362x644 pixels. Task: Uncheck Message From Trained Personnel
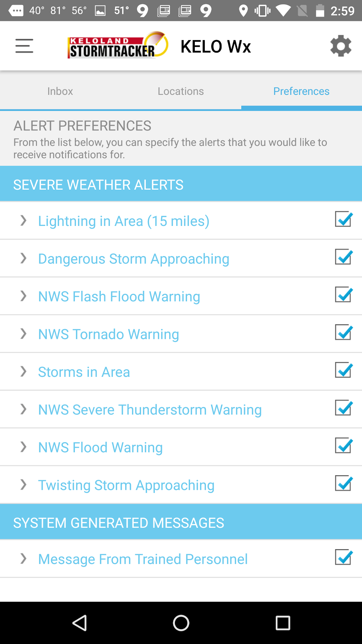343,557
